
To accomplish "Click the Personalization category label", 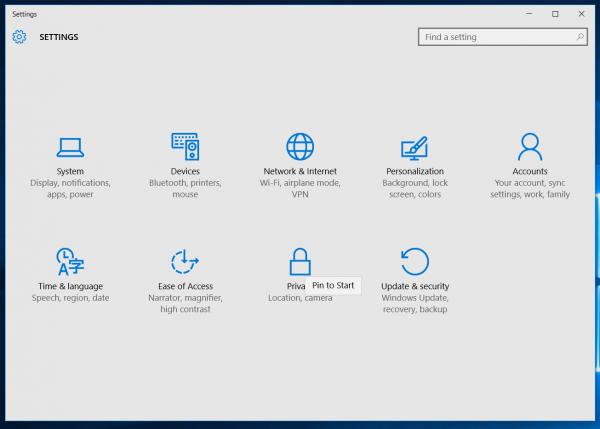I will pyautogui.click(x=415, y=171).
